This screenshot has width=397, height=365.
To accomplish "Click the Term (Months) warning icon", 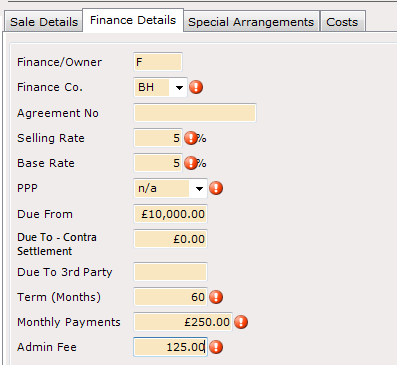I will [216, 297].
